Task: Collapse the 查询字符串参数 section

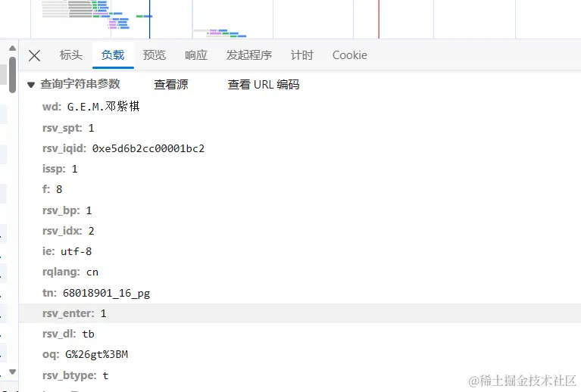Action: pos(31,85)
